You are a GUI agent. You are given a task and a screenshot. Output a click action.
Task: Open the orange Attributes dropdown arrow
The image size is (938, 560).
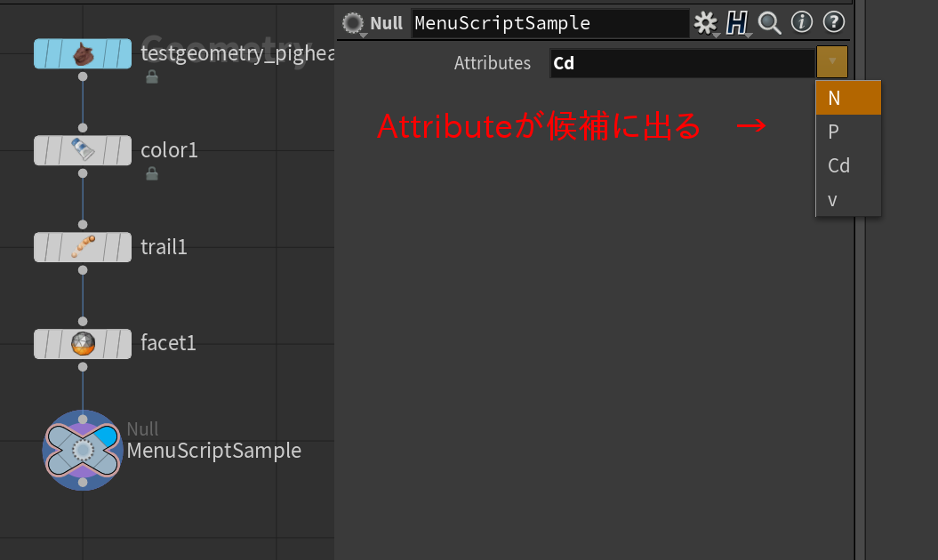[832, 62]
